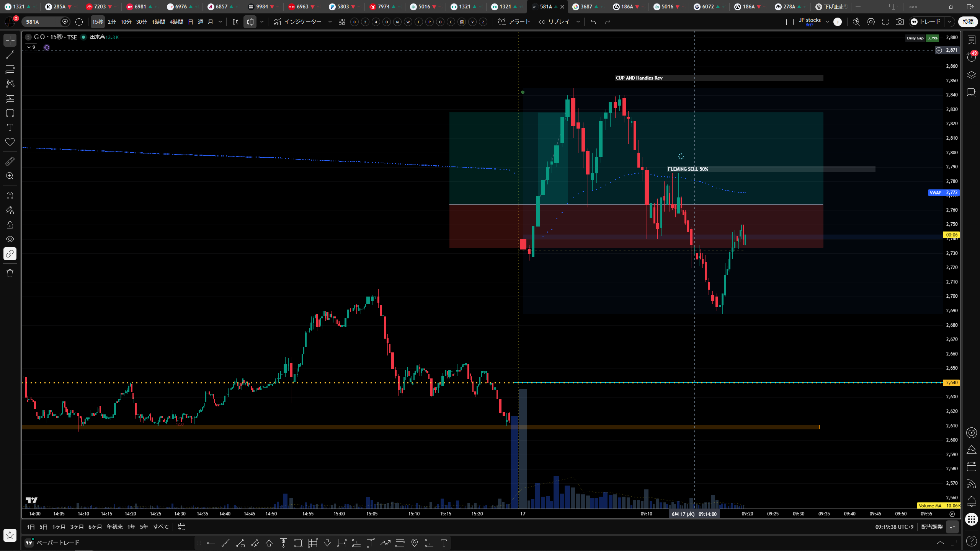Viewport: 980px width, 551px height.
Task: Click the 581A symbol search field
Action: click(x=41, y=22)
